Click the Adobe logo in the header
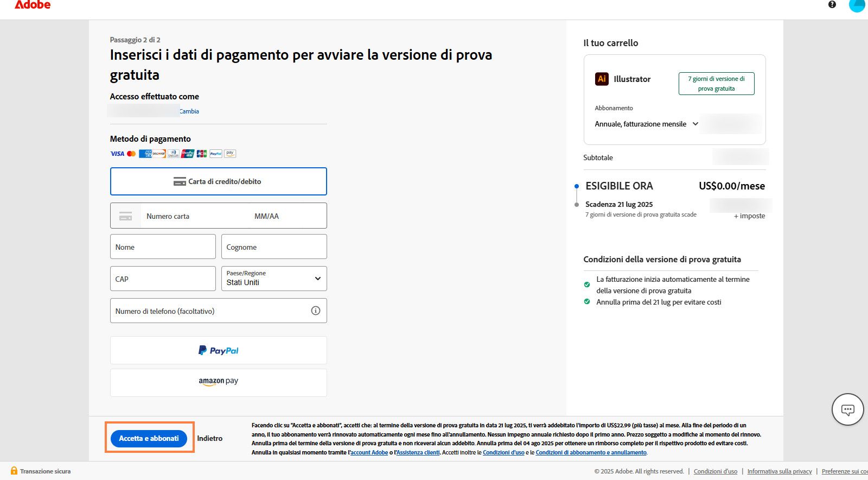Screen dimensions: 868x480 tap(33, 4)
